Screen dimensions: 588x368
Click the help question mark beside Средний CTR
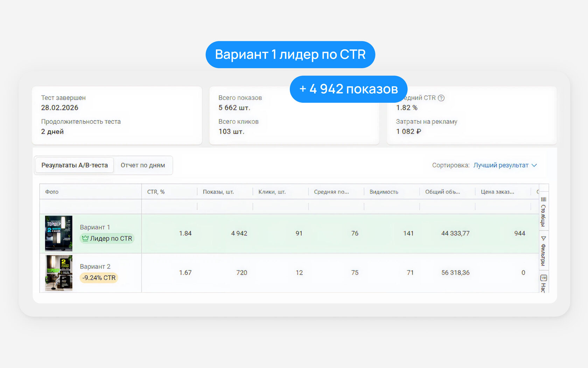[x=441, y=98]
